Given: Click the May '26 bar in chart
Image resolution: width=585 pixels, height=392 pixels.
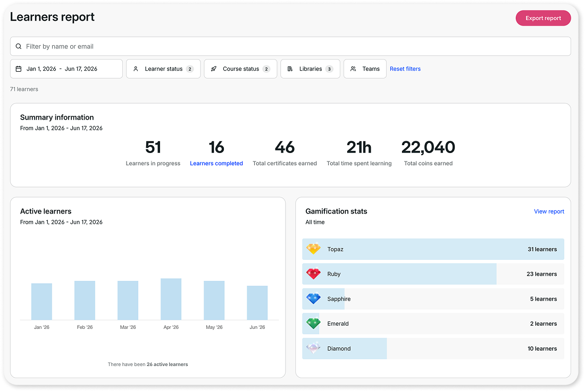Looking at the screenshot, I should point(214,300).
